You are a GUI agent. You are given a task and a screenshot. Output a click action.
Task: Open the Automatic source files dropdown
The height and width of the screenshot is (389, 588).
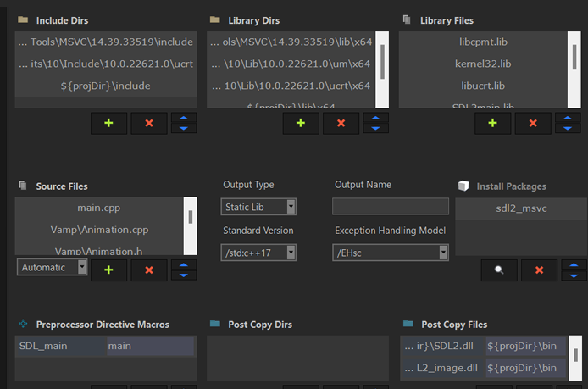click(53, 267)
